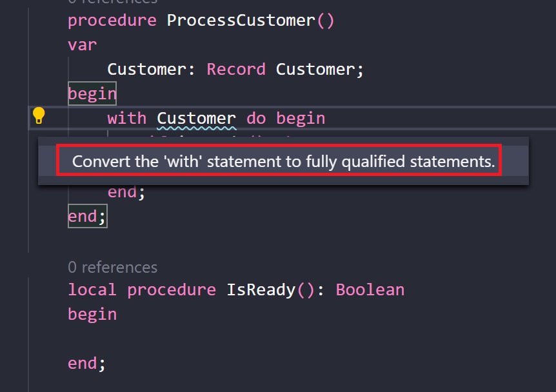
Task: Click the final end; of the IsReady procedure
Action: pos(86,363)
